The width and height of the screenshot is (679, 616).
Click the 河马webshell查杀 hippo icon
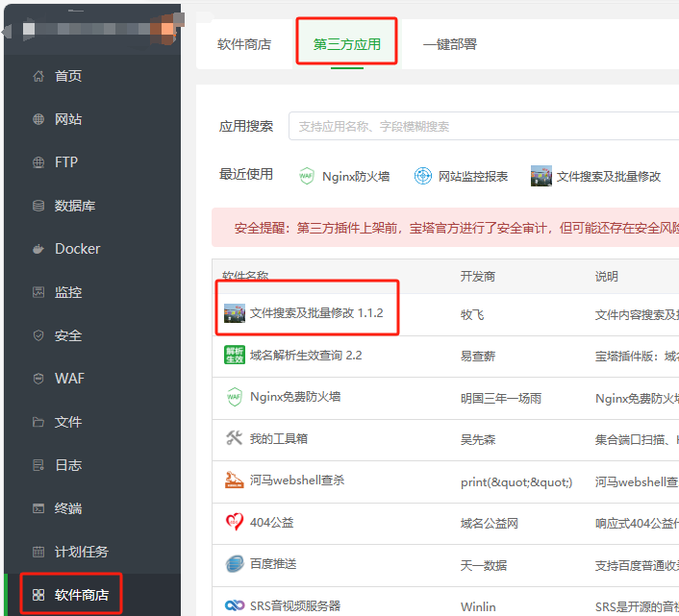(235, 480)
